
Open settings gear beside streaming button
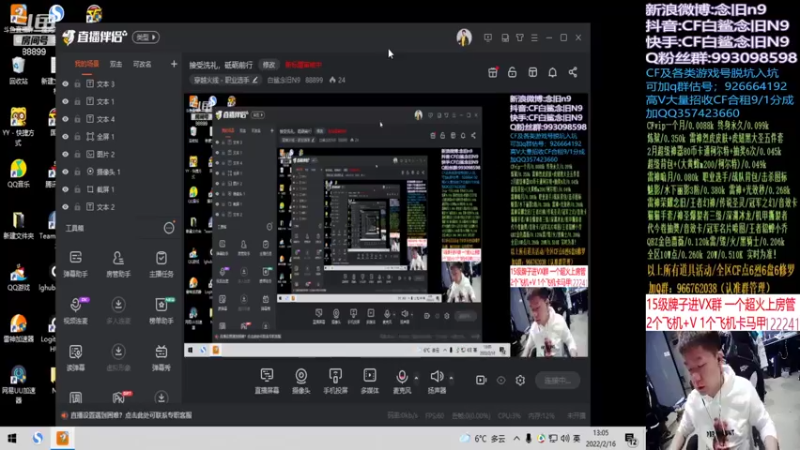tap(520, 380)
